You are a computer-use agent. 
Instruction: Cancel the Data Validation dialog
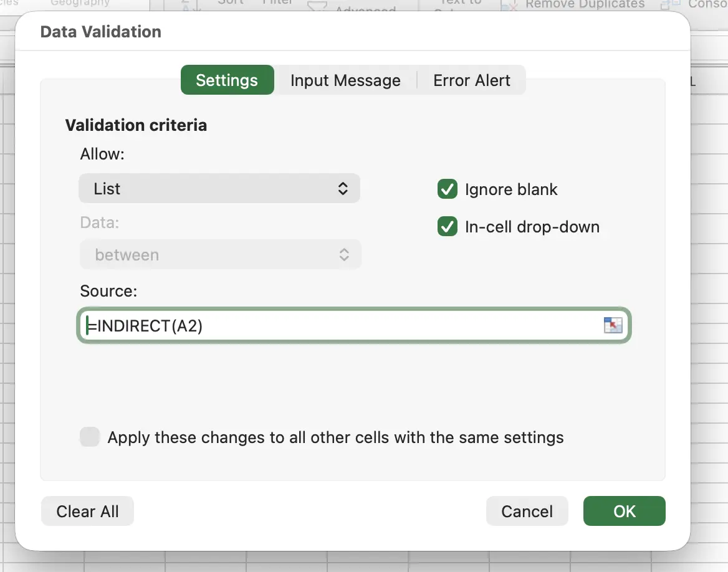(x=527, y=511)
